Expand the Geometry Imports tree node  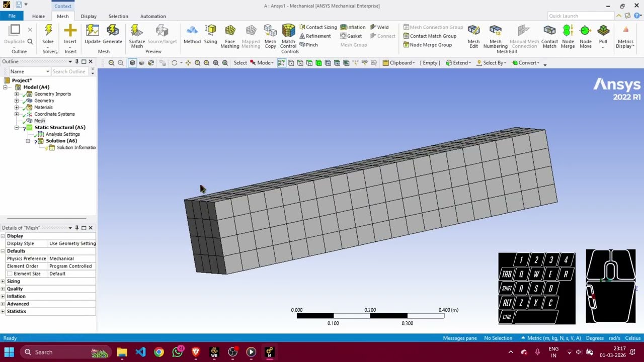[x=17, y=94]
